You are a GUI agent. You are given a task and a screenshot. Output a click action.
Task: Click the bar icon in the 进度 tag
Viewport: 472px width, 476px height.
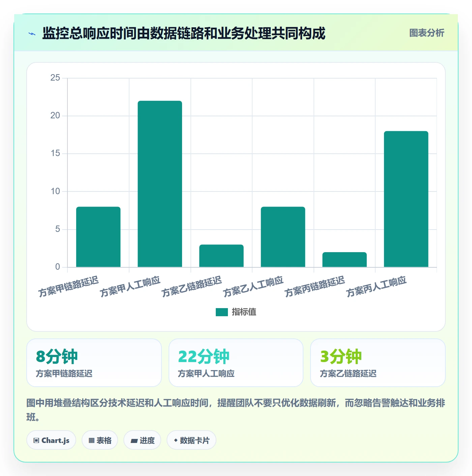point(134,441)
